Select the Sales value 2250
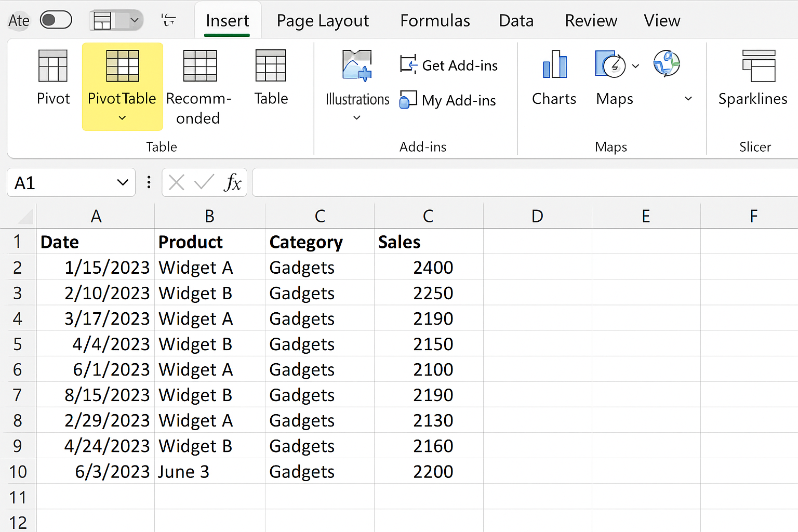Screen dimensions: 798x532 [429, 293]
